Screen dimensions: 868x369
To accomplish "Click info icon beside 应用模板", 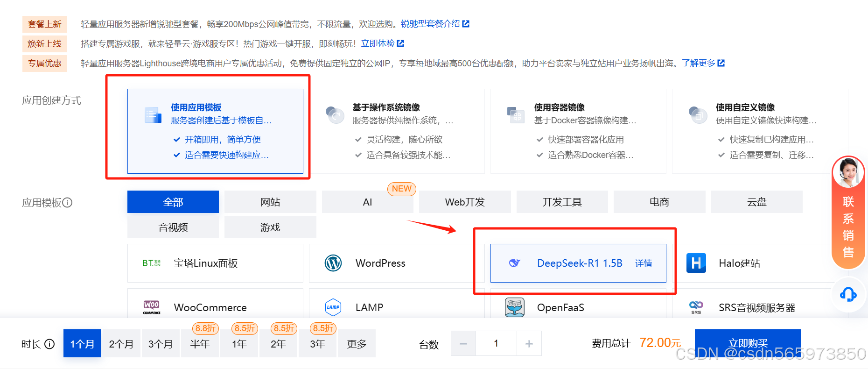I will pyautogui.click(x=67, y=203).
